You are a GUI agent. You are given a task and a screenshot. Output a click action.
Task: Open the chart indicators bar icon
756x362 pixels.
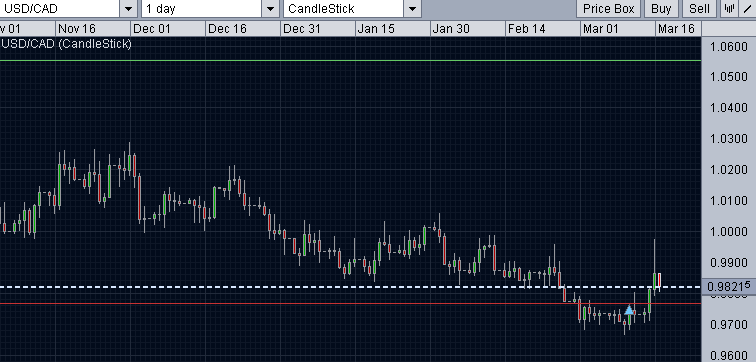729,9
